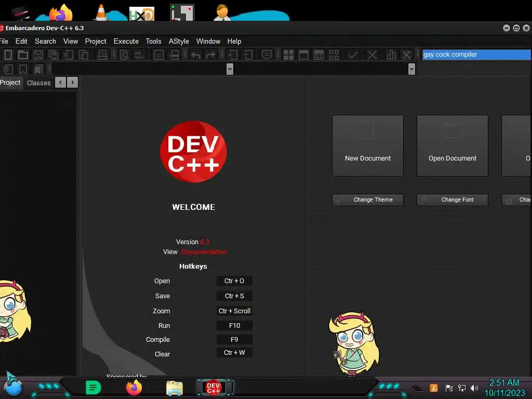Click the Print toolbar icon
532x399 pixels.
coord(102,55)
